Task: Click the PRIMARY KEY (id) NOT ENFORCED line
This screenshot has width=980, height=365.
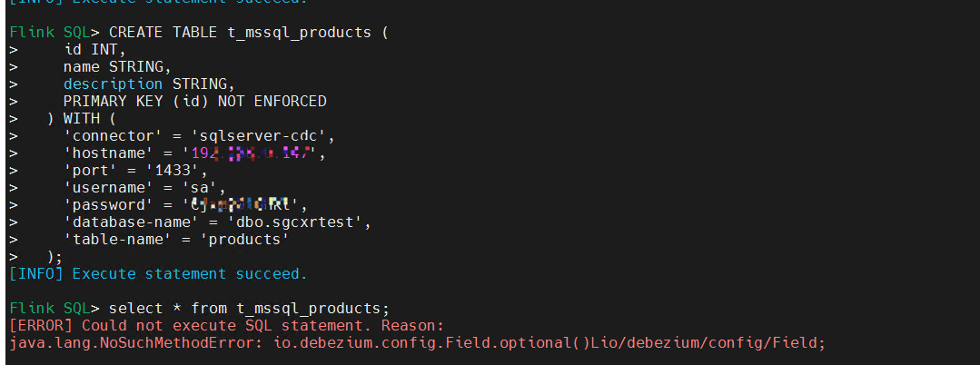Action: [195, 102]
